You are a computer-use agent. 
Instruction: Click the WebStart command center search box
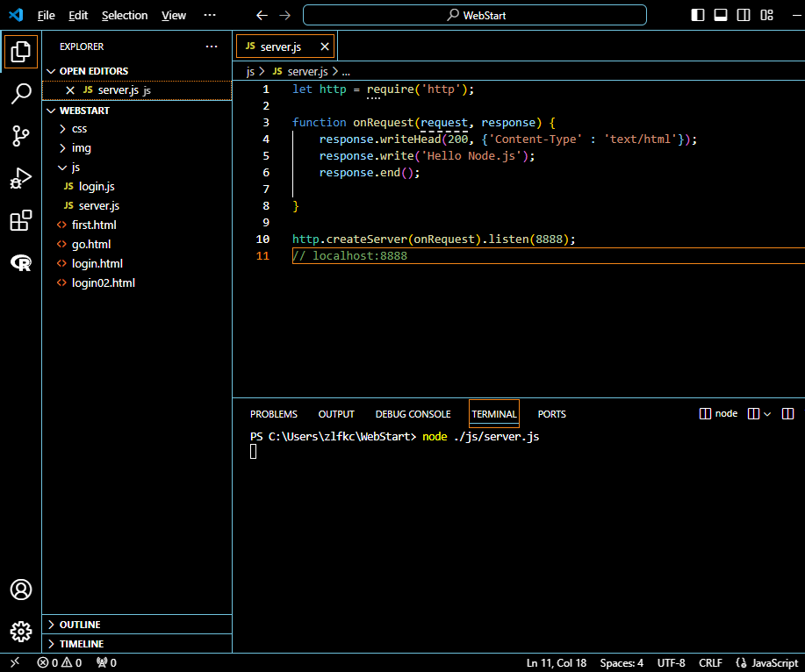click(475, 15)
